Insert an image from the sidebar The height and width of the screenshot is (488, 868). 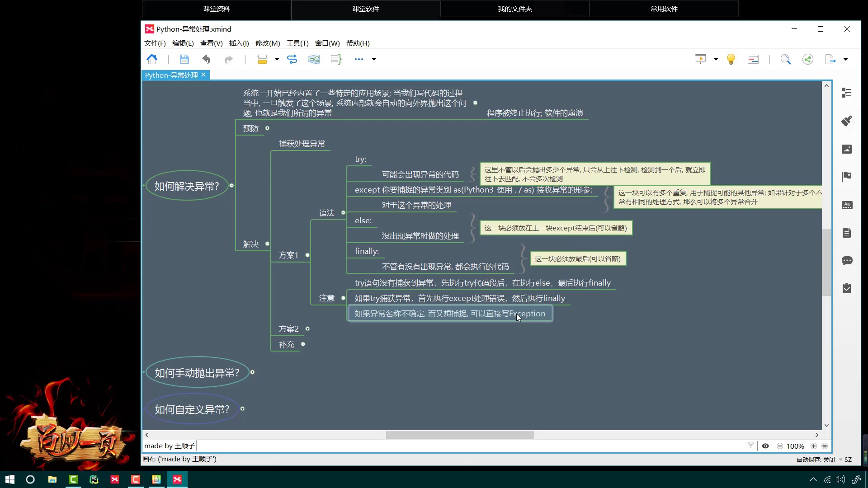tap(847, 149)
